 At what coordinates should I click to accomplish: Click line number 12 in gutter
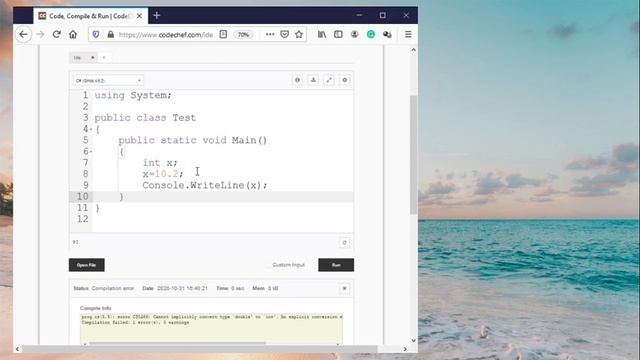(x=82, y=219)
